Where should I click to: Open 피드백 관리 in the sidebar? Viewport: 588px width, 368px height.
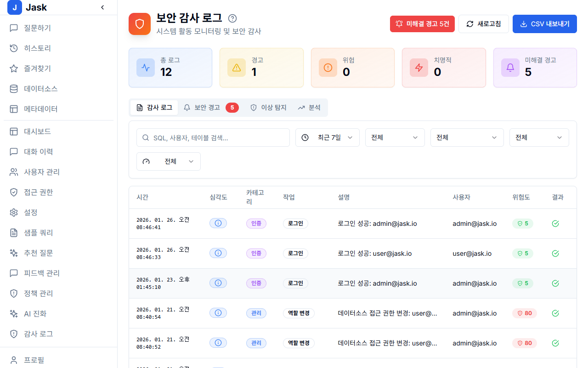tap(59, 273)
